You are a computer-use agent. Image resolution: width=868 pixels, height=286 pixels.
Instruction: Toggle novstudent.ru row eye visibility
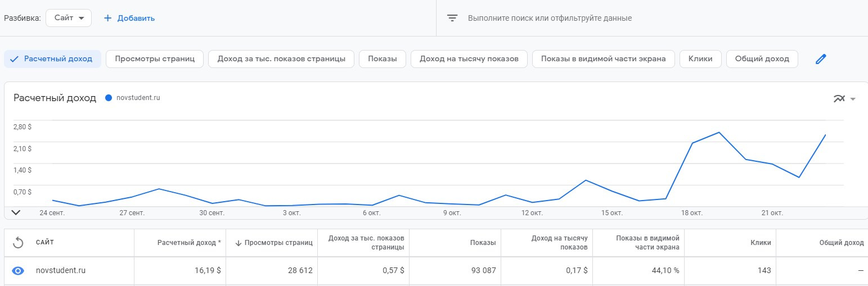coord(18,271)
